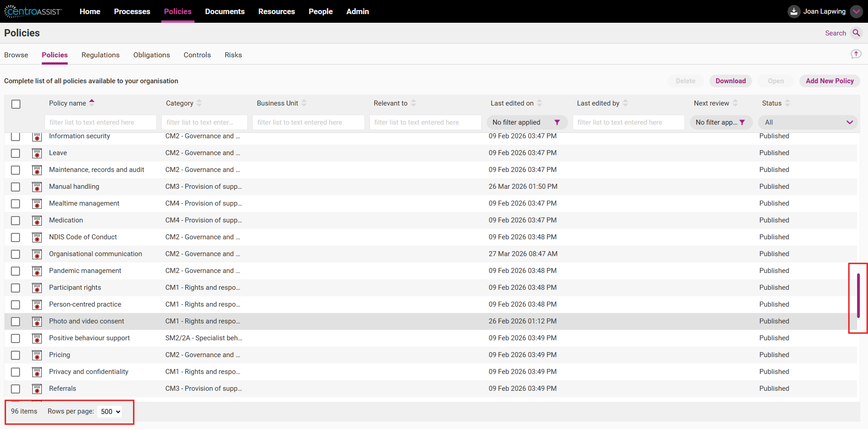This screenshot has width=868, height=429.
Task: Toggle the select-all checkbox in header
Action: [x=16, y=104]
